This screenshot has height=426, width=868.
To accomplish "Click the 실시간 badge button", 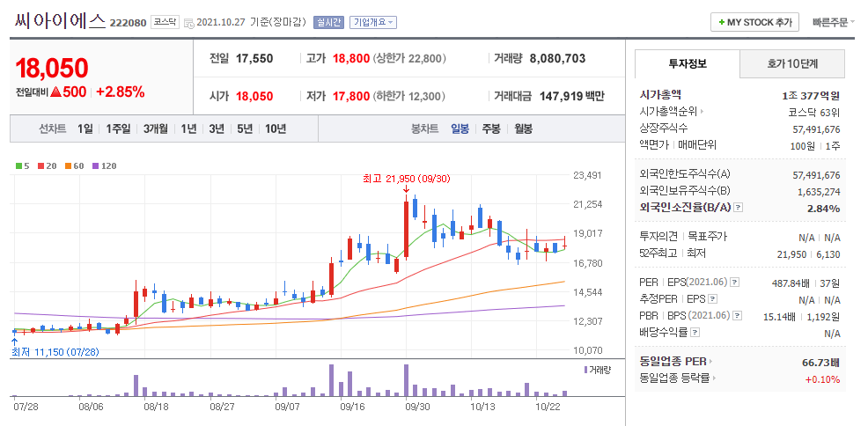I will pyautogui.click(x=329, y=22).
